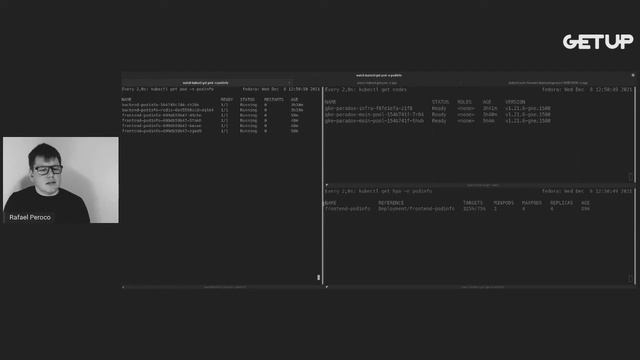This screenshot has height=360, width=640.
Task: Select the MINPODS column header in hpa pane
Action: [503, 203]
